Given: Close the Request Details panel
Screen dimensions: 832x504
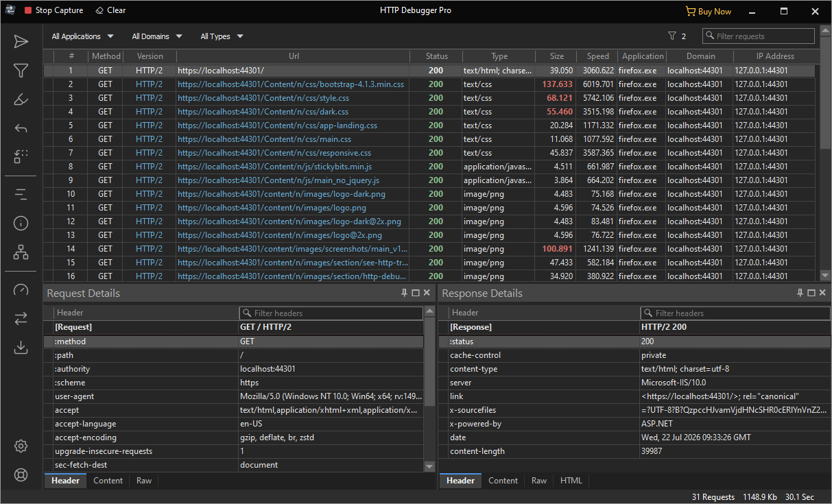Looking at the screenshot, I should tap(427, 293).
